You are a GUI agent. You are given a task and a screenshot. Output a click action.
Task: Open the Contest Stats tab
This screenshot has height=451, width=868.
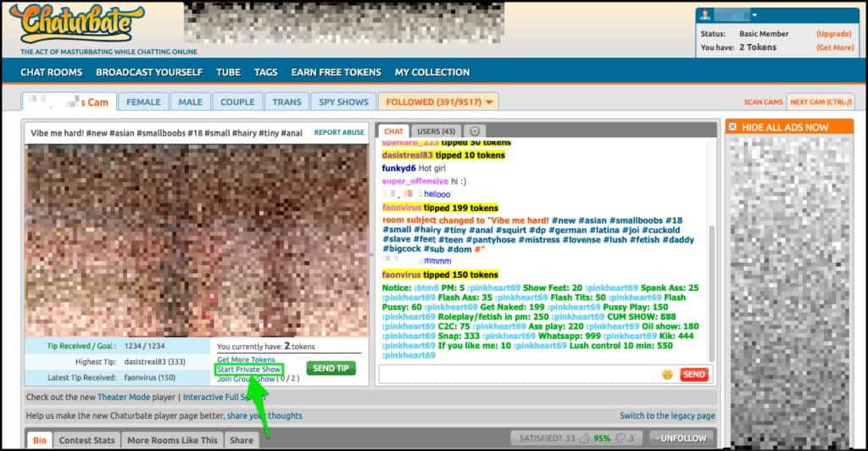click(x=87, y=441)
